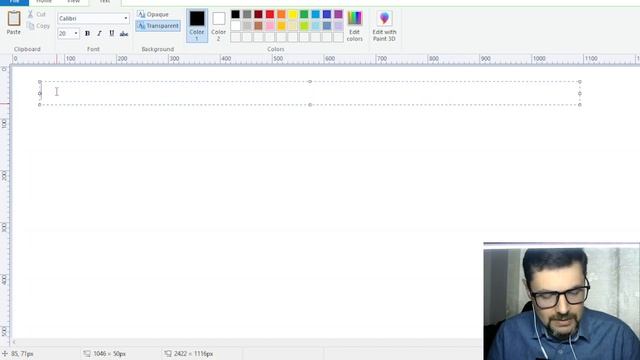Pick the black color swatch

click(236, 14)
